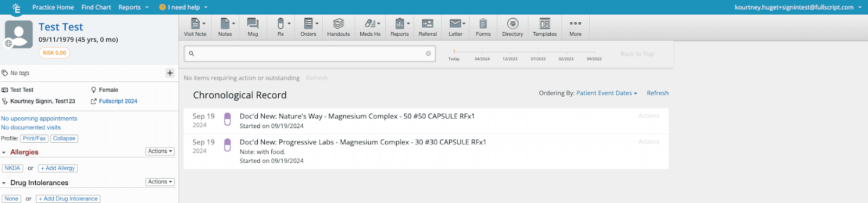Image resolution: width=868 pixels, height=203 pixels.
Task: Clear the chart search field
Action: [428, 54]
